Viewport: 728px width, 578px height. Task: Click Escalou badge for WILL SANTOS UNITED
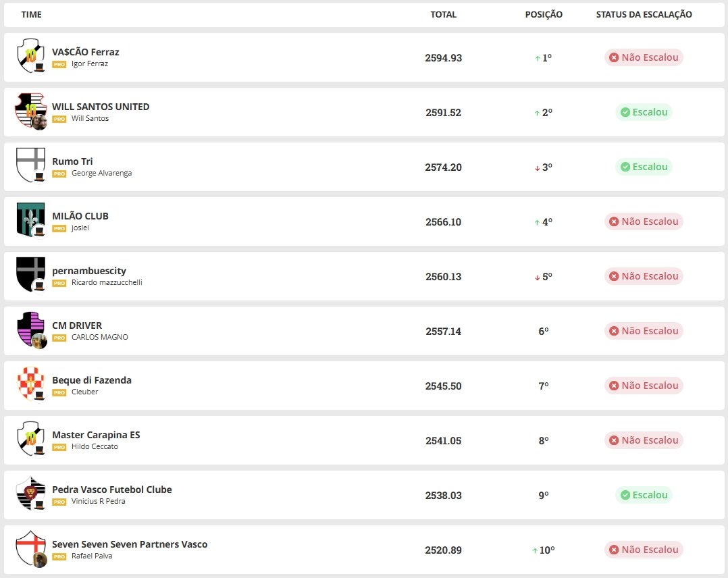pyautogui.click(x=644, y=112)
